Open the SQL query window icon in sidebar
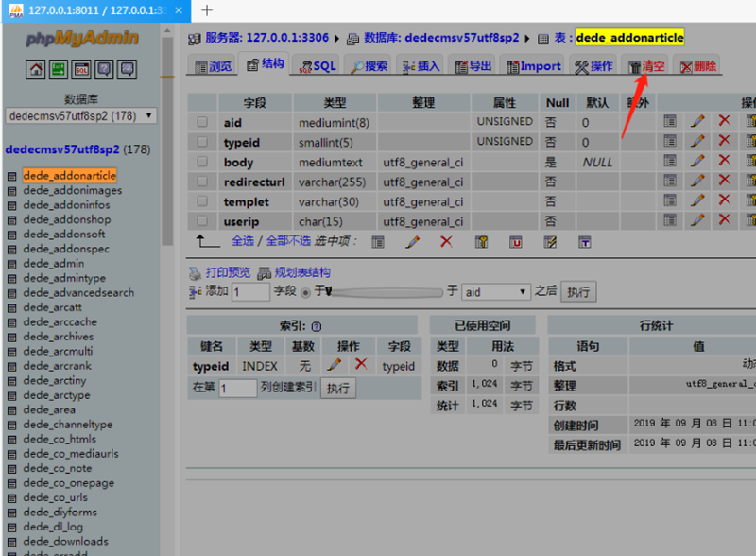This screenshot has width=756, height=556. point(81,69)
